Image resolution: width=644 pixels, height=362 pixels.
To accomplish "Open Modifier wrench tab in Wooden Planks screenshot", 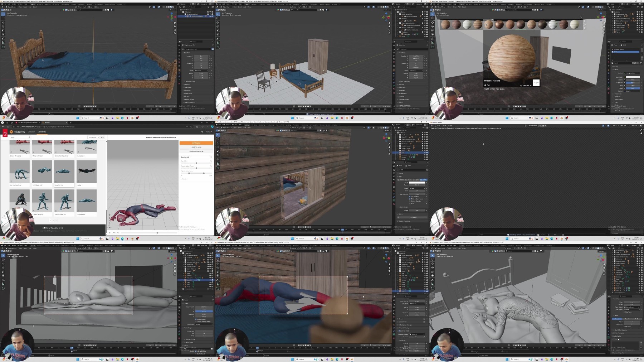I will click(x=609, y=73).
